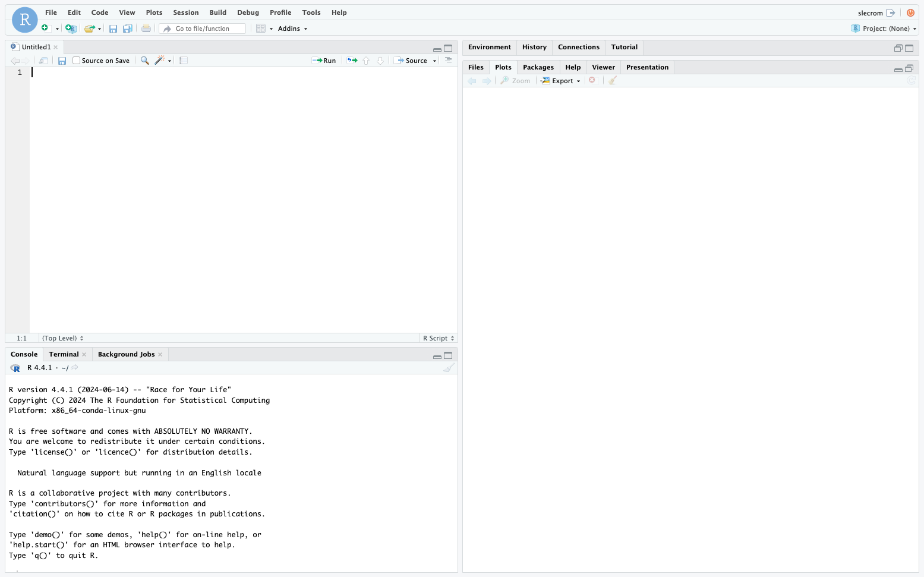The image size is (924, 577).
Task: Toggle Source on Save checkbox
Action: 76,61
